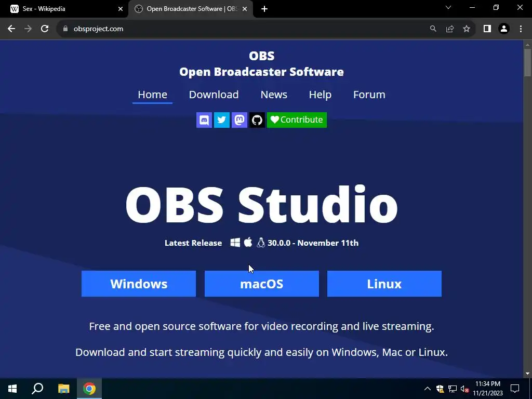The image size is (532, 399).
Task: Open the zoom magnifier icon in address bar
Action: pyautogui.click(x=433, y=29)
